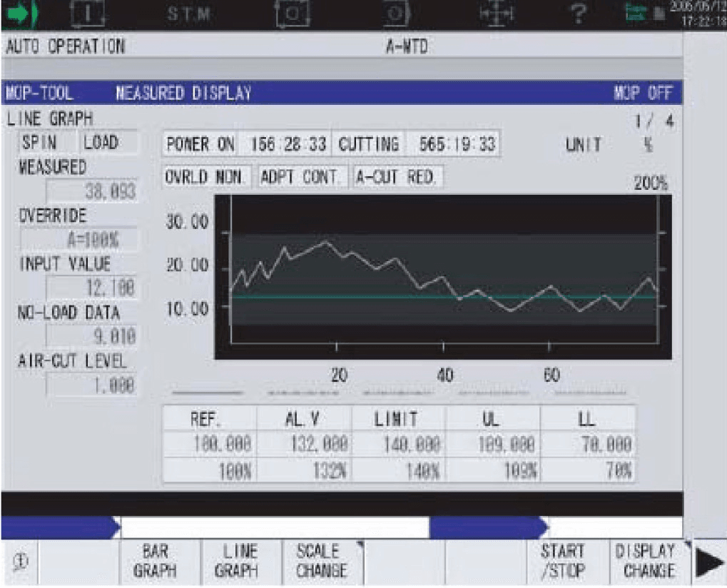Image resolution: width=727 pixels, height=588 pixels.
Task: Click the green arrow icon in top bar
Action: (19, 14)
